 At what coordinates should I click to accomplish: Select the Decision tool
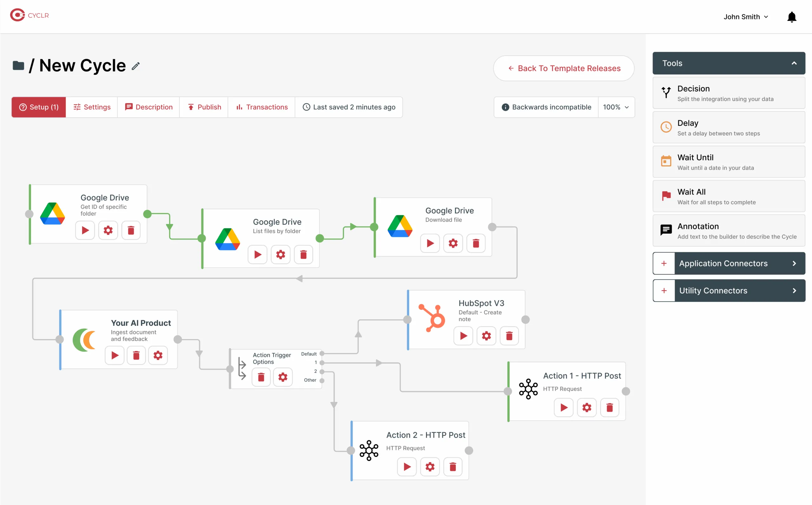(728, 93)
